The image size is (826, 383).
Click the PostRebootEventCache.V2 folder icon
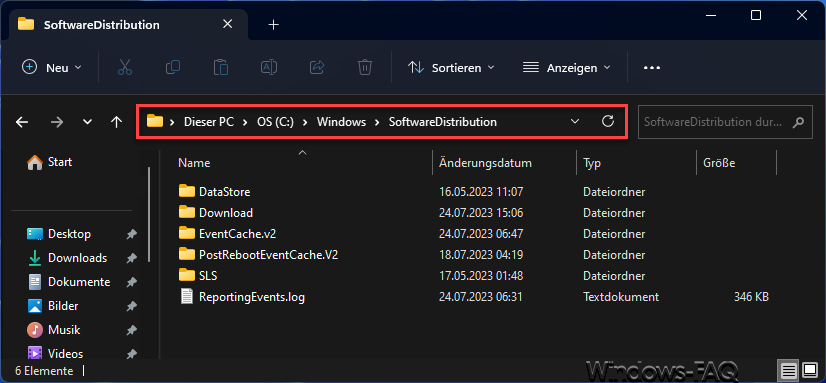pos(186,254)
